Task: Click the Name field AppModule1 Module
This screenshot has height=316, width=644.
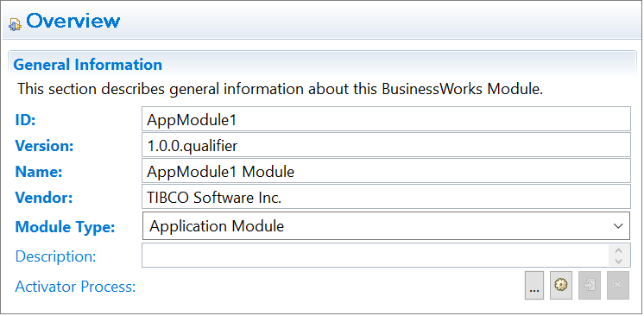Action: pyautogui.click(x=386, y=171)
